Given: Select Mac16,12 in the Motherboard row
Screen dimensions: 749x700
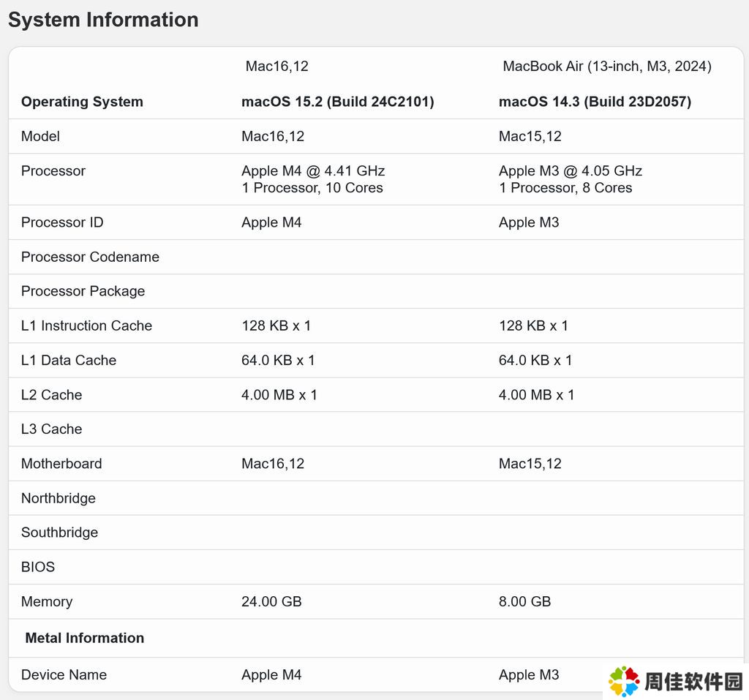Looking at the screenshot, I should point(273,464).
